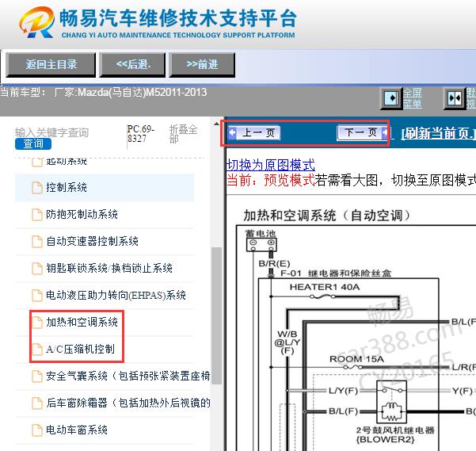Click the document icon beside 电动液压助力转向
476x451 pixels.
[37, 295]
